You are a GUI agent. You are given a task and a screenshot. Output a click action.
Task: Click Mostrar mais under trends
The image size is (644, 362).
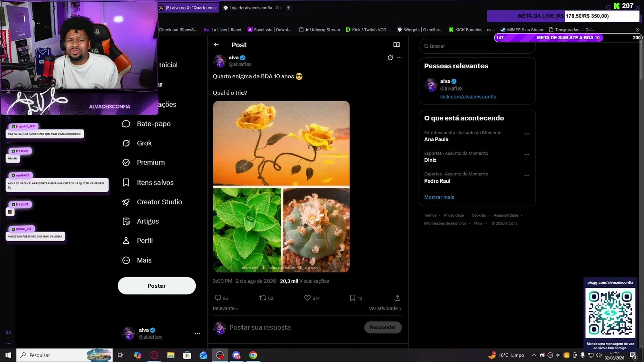[439, 197]
